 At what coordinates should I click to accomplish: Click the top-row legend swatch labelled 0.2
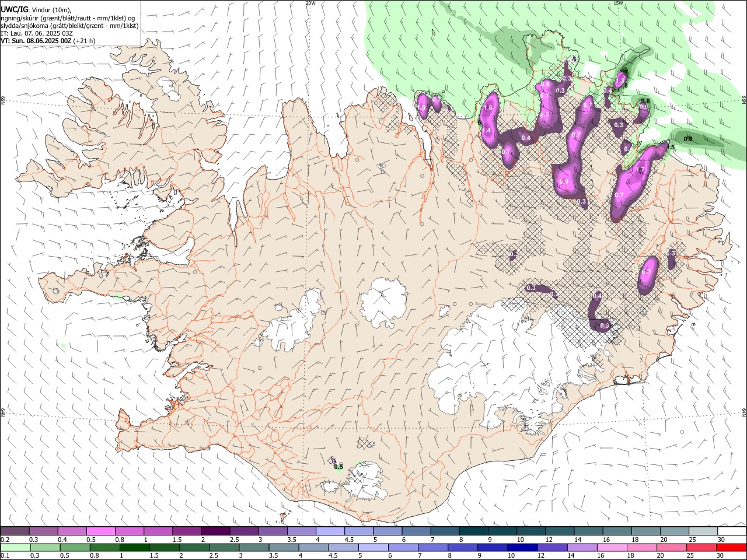tap(15, 531)
